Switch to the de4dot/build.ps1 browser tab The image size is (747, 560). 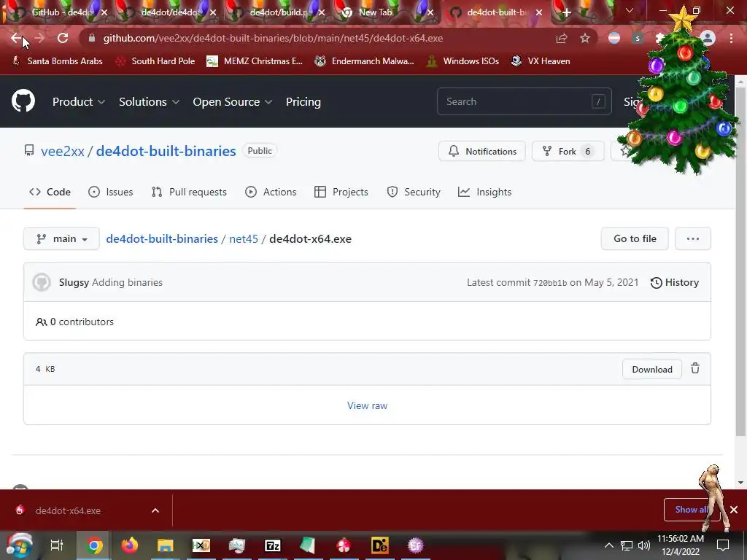click(279, 12)
